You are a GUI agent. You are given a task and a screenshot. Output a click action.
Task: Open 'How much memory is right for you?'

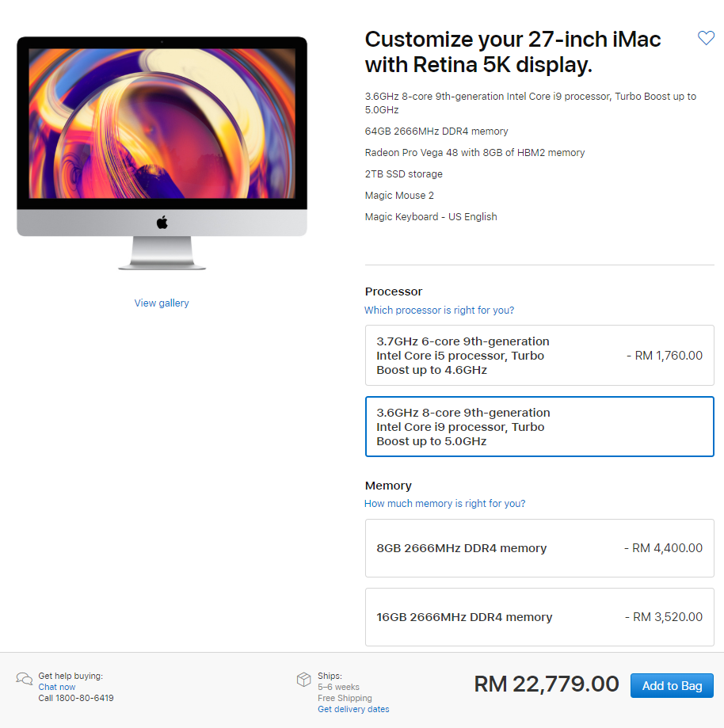[x=445, y=503]
